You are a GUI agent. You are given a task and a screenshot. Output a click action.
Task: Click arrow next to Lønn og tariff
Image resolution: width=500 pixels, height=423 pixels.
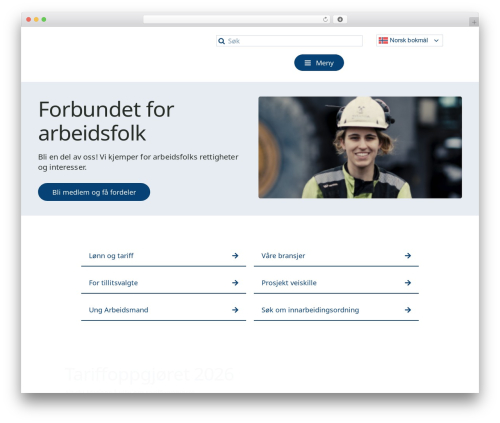[235, 256]
